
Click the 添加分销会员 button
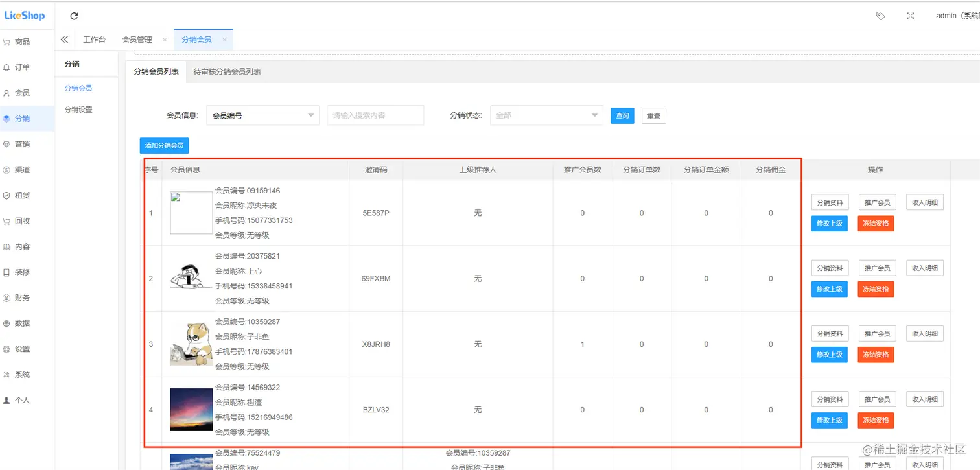click(x=164, y=146)
